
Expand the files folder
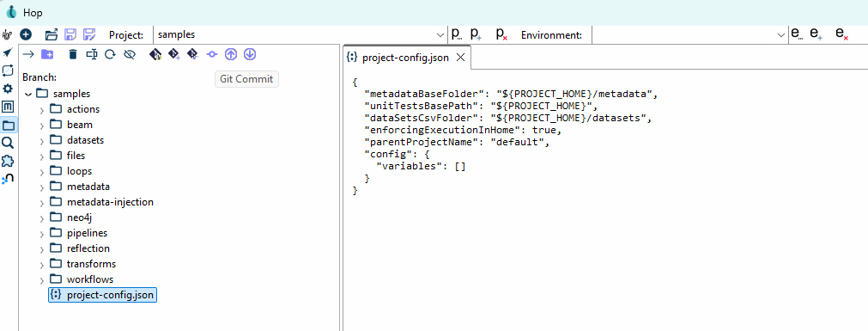pos(41,156)
